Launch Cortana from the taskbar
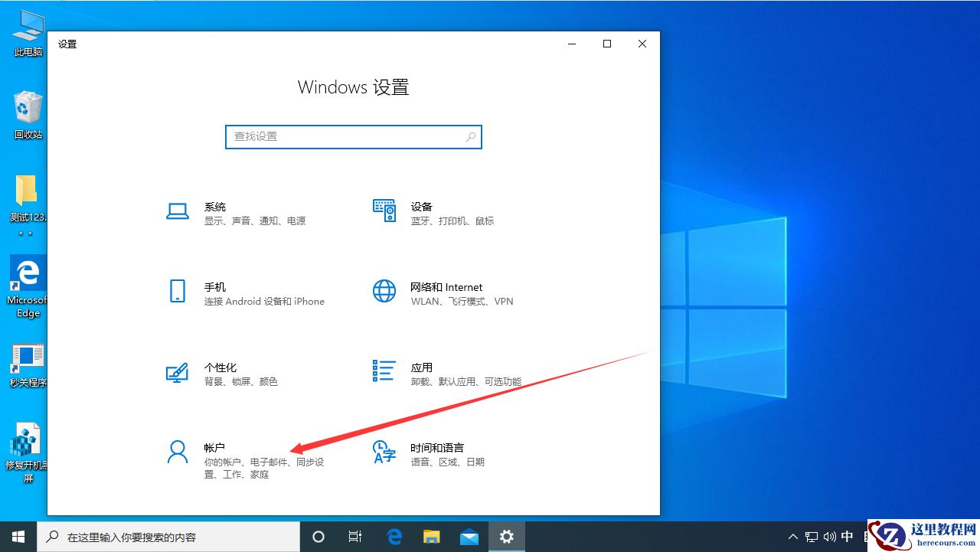Viewport: 980px width, 552px height. pyautogui.click(x=318, y=537)
